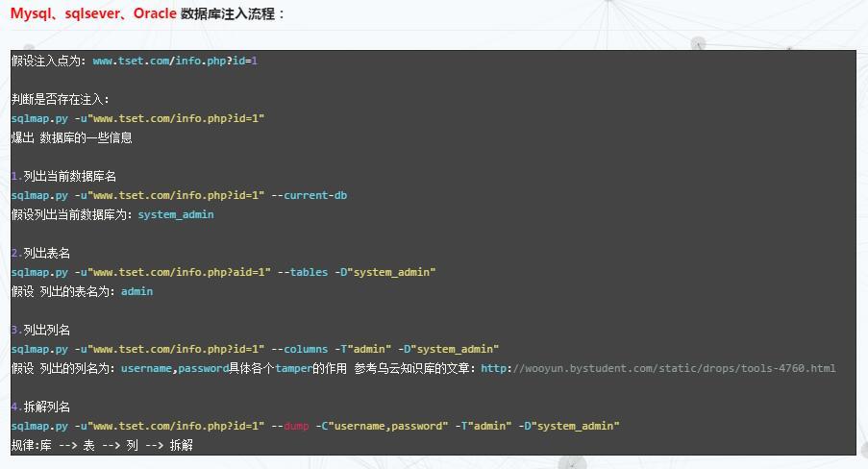Image resolution: width=868 pixels, height=469 pixels.
Task: Open the wooyun.bystudent.com tools-4760.html link
Action: (x=658, y=369)
